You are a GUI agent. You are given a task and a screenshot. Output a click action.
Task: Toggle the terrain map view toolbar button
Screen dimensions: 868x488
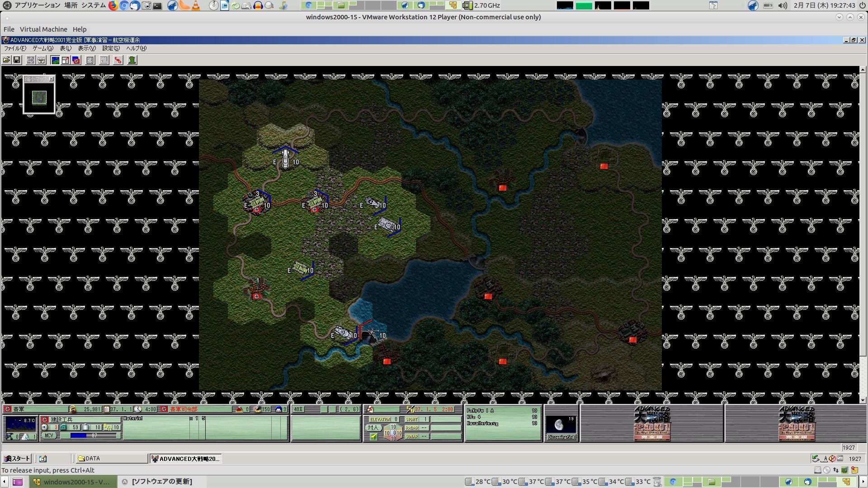[55, 60]
